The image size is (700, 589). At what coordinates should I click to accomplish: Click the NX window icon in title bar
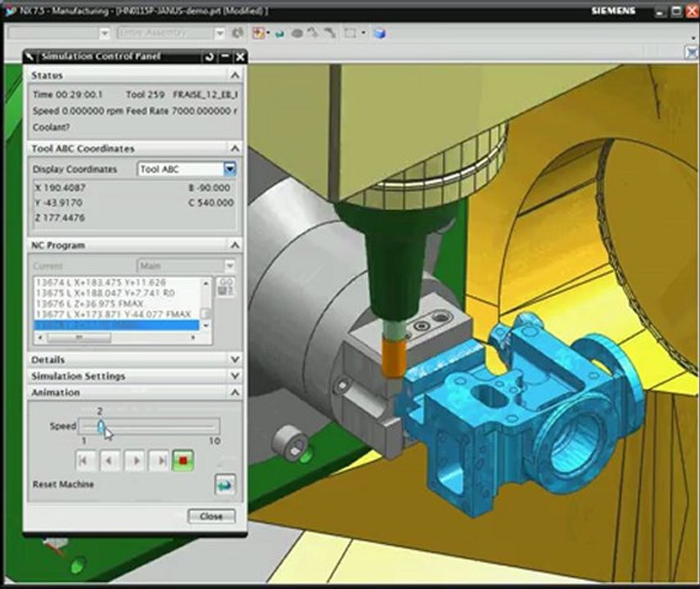[x=11, y=11]
